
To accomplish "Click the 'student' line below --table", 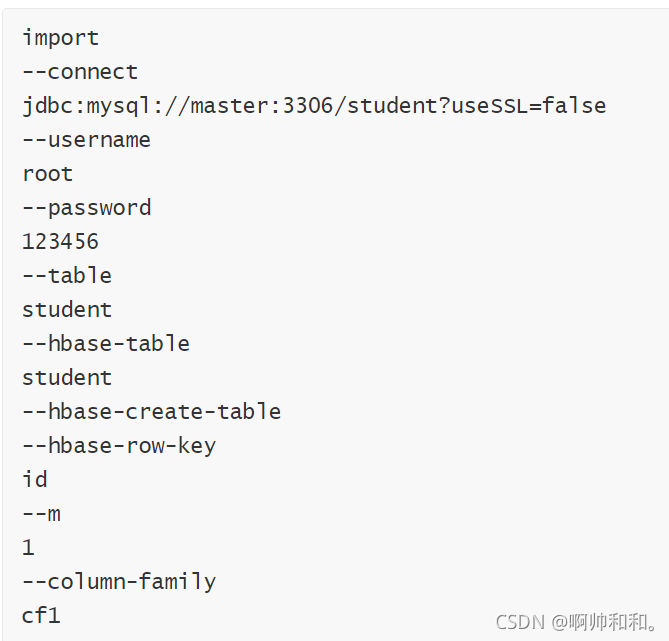I will (67, 309).
